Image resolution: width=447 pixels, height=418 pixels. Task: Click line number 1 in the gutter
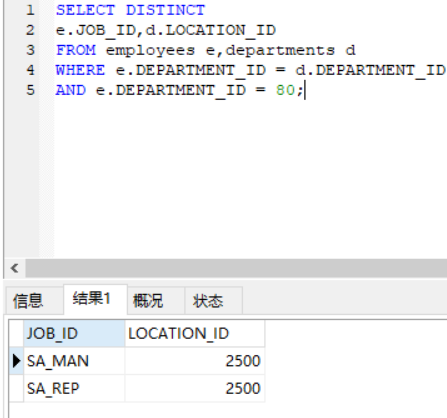[30, 10]
